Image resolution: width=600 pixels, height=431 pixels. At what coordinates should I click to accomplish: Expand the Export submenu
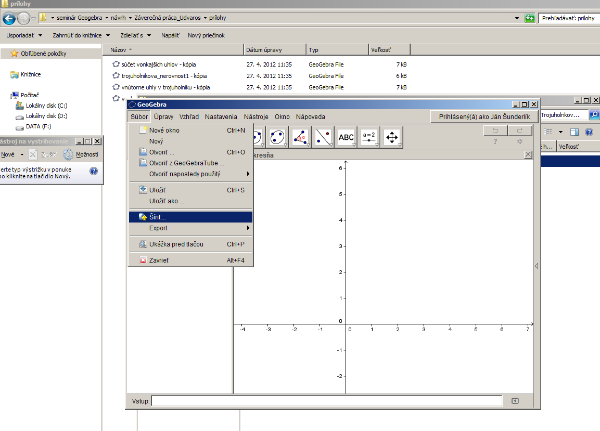pos(191,228)
